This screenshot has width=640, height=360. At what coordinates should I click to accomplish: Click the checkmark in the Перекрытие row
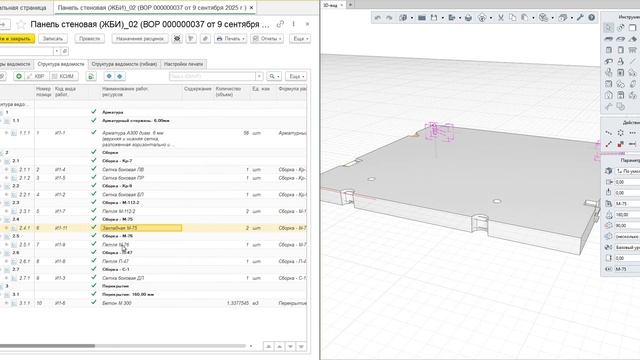tap(94, 286)
